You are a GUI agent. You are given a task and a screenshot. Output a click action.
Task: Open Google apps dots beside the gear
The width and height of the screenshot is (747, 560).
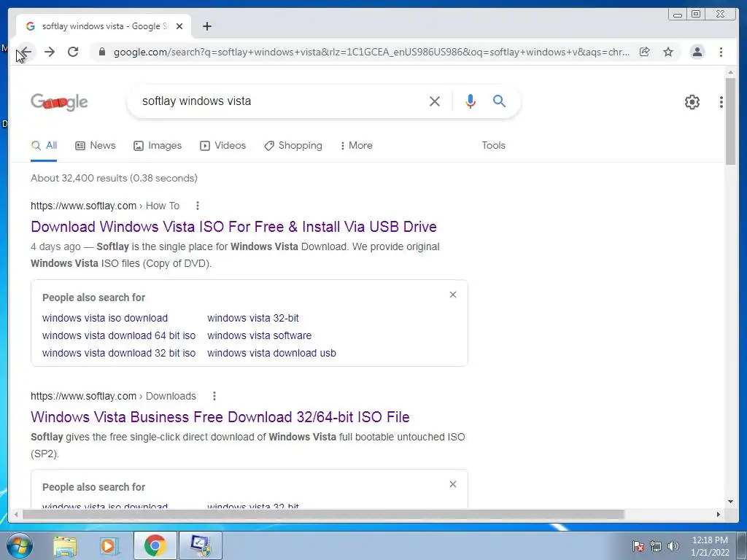[x=721, y=102]
